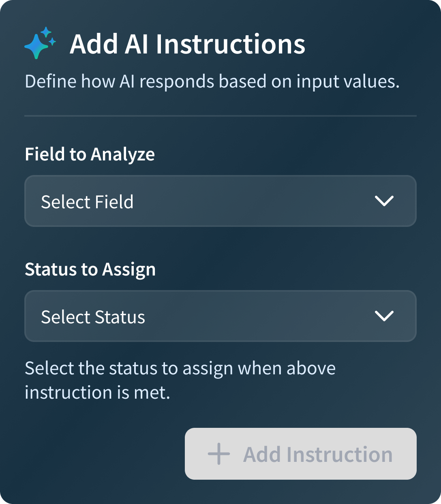Click the plus icon on Add Instruction
This screenshot has width=441, height=504.
tap(219, 454)
